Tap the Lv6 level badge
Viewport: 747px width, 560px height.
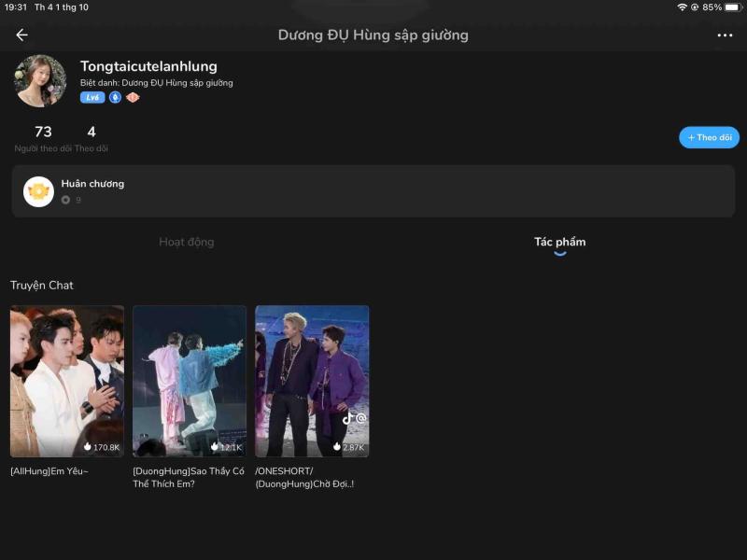coord(93,96)
